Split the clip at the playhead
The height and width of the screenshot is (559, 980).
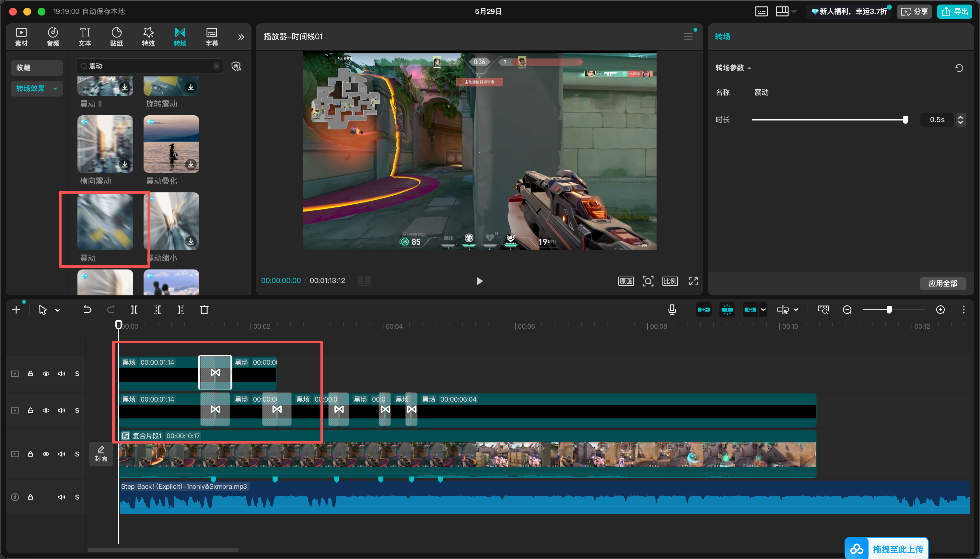click(x=134, y=309)
